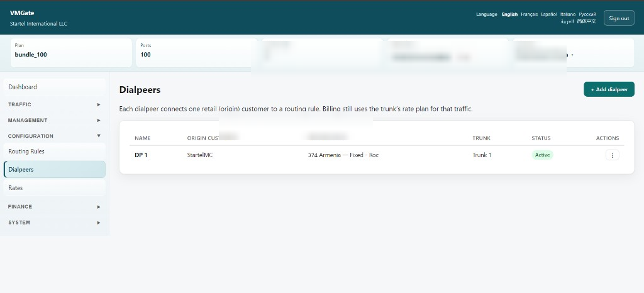Click the Add dialpeer button

[x=609, y=89]
